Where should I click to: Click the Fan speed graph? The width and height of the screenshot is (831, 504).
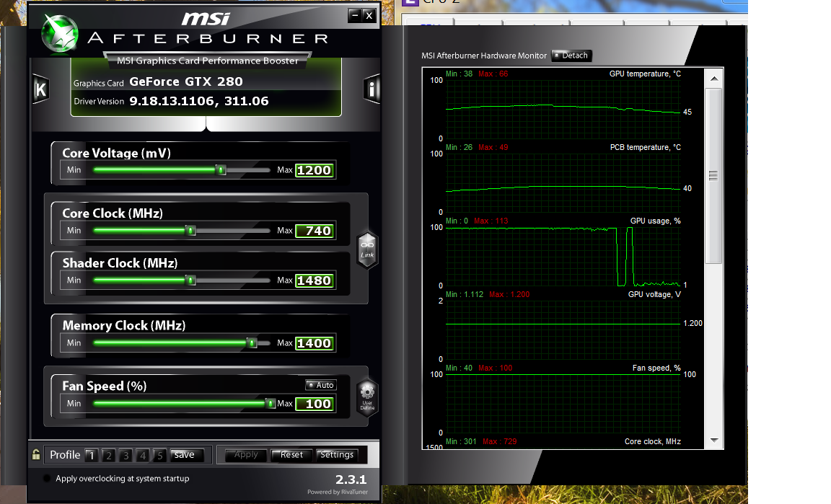(x=563, y=403)
